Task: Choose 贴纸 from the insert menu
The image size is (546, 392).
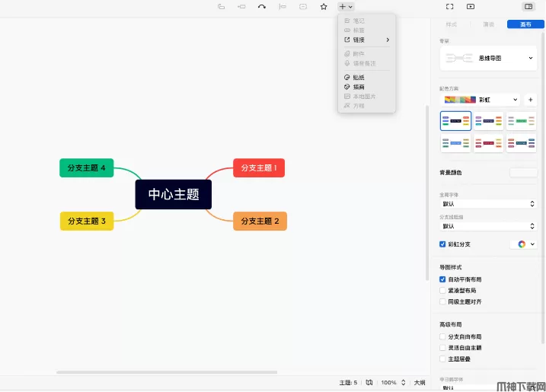Action: coord(359,78)
